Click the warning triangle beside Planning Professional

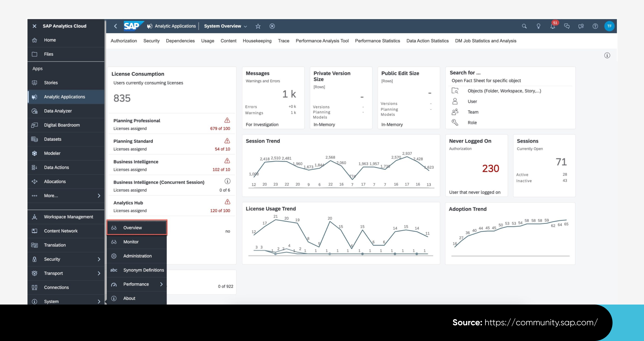227,121
